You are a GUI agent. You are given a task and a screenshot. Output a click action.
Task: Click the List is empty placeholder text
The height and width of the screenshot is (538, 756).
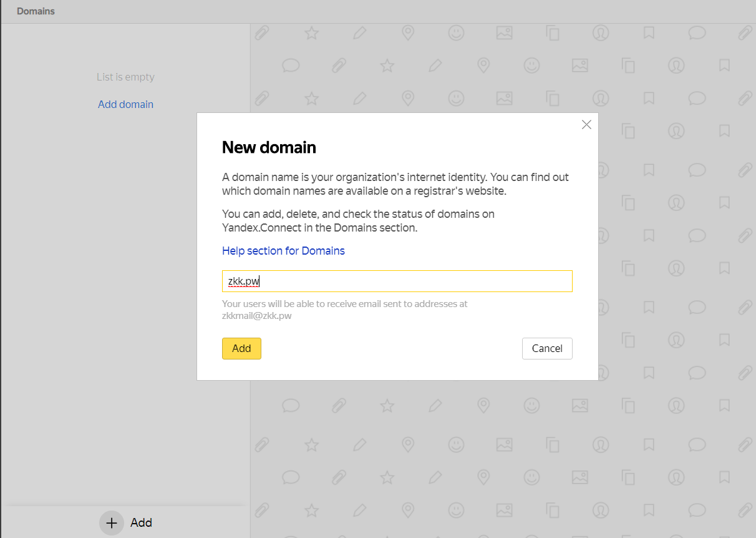click(x=125, y=77)
